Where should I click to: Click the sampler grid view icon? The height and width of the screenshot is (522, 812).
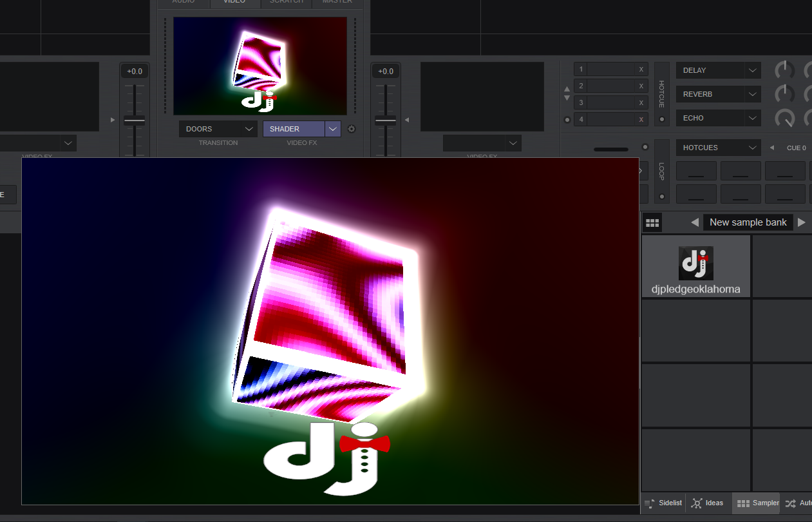click(652, 223)
